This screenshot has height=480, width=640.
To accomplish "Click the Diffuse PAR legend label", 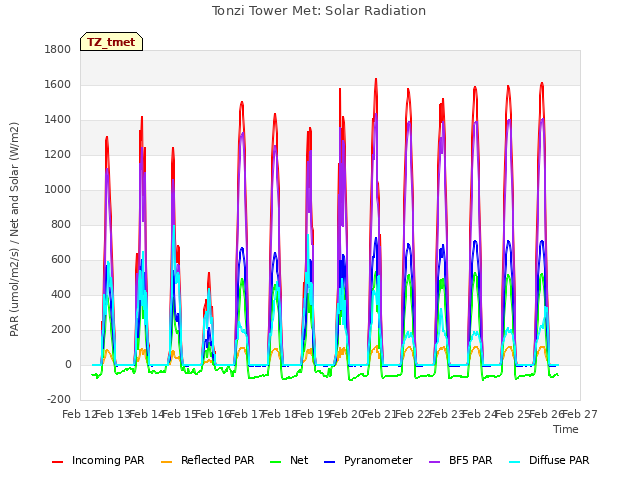I will click(x=559, y=460).
